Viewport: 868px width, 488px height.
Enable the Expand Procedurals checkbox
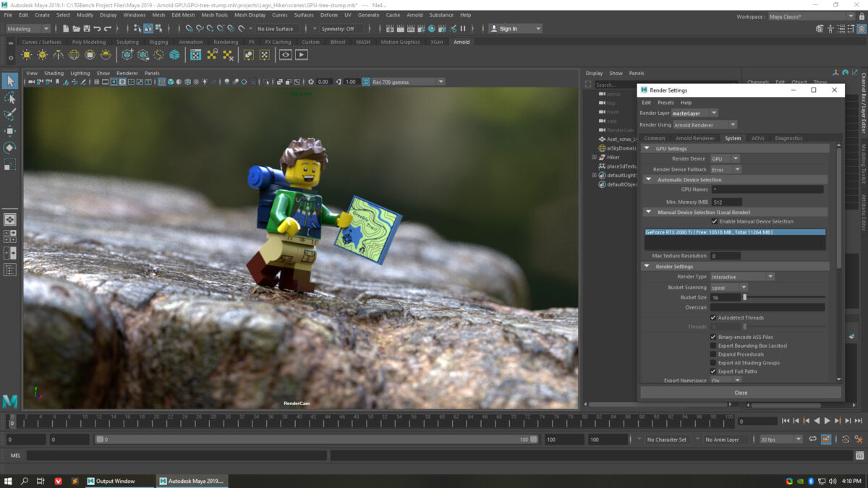pyautogui.click(x=713, y=354)
